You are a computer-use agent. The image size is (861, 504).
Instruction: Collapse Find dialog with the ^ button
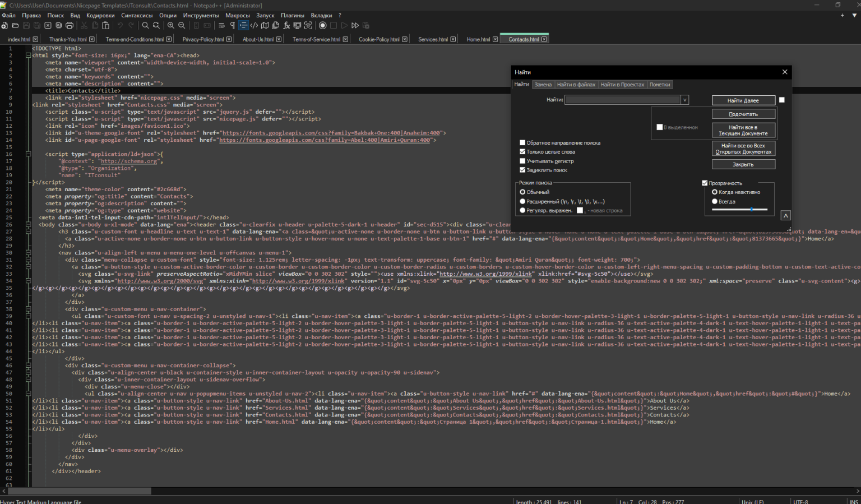tap(786, 215)
